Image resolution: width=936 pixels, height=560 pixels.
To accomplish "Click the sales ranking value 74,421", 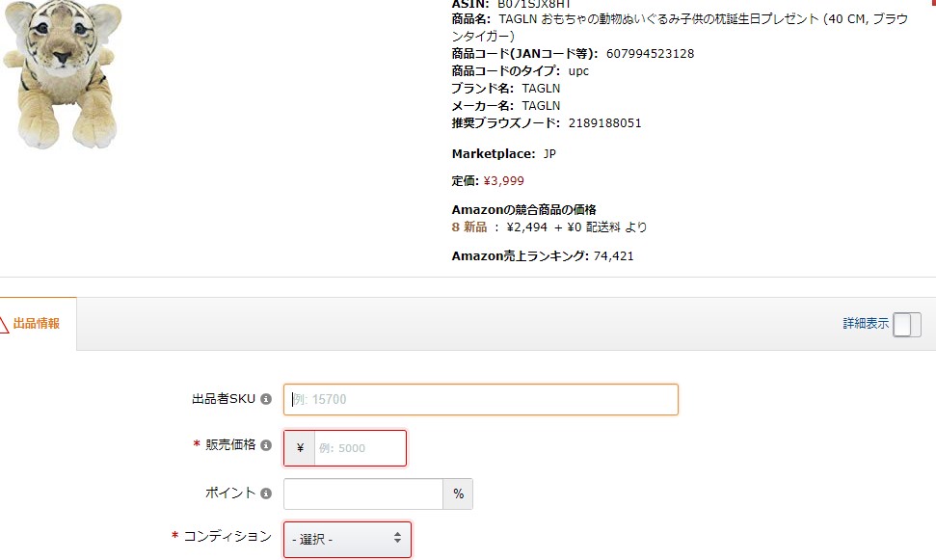I will 614,256.
